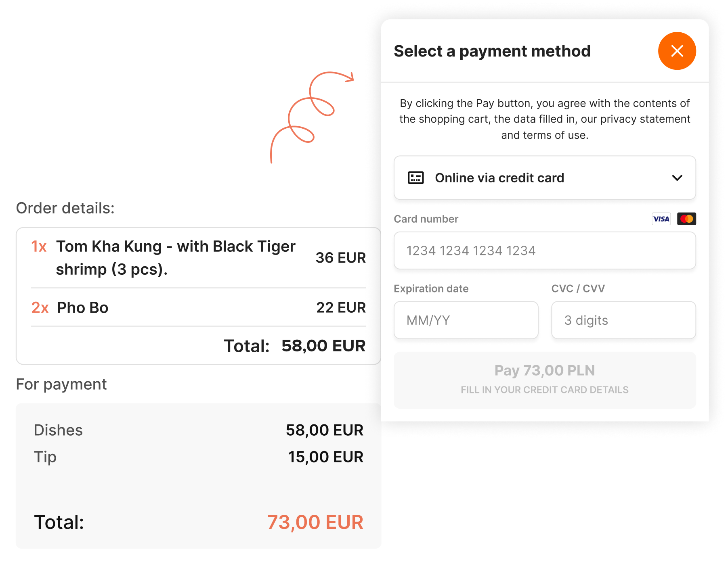The image size is (728, 564).
Task: Click the Card number label
Action: coord(426,219)
